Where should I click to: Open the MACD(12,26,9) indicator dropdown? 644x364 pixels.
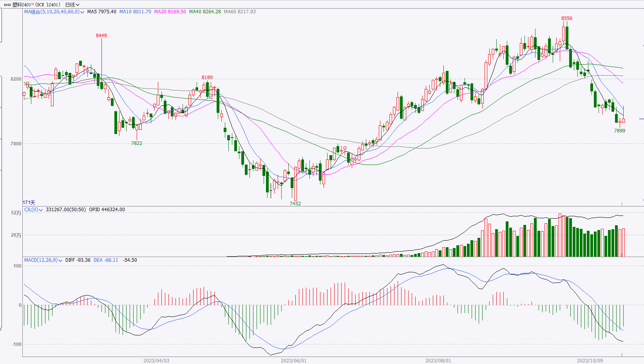(x=60, y=261)
